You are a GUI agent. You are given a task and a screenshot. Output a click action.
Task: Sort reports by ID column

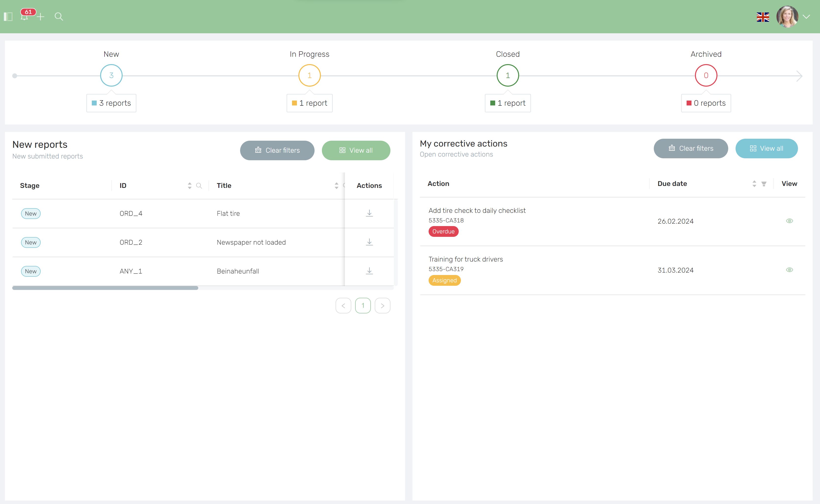click(x=189, y=186)
